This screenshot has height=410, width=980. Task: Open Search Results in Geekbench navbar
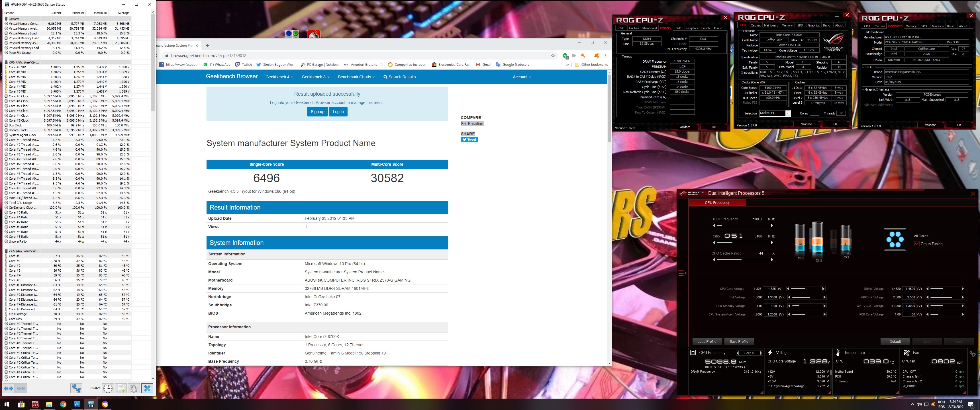coord(399,77)
